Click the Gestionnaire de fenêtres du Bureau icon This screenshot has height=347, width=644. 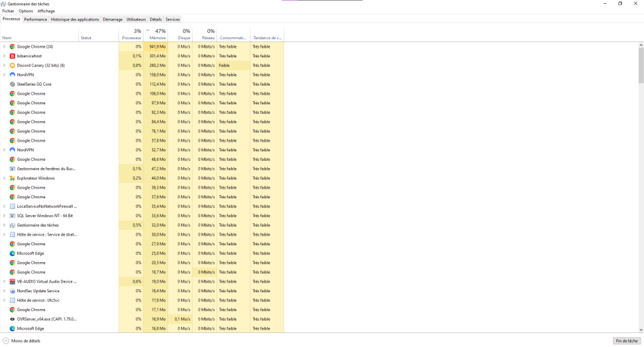[x=12, y=169]
